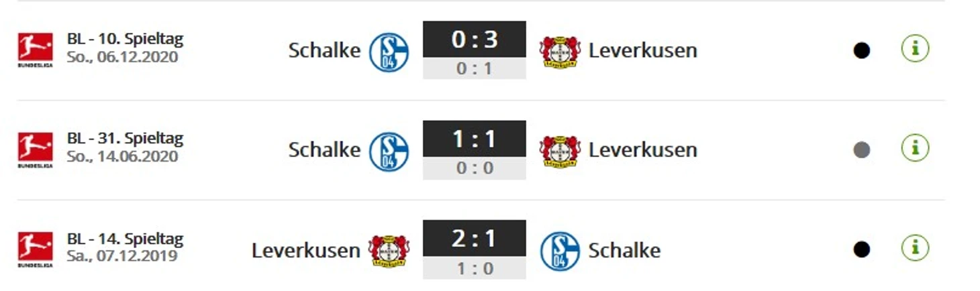Click Leverkusen crest in the 2:1 match
Image resolution: width=980 pixels, height=291 pixels.
pos(389,251)
